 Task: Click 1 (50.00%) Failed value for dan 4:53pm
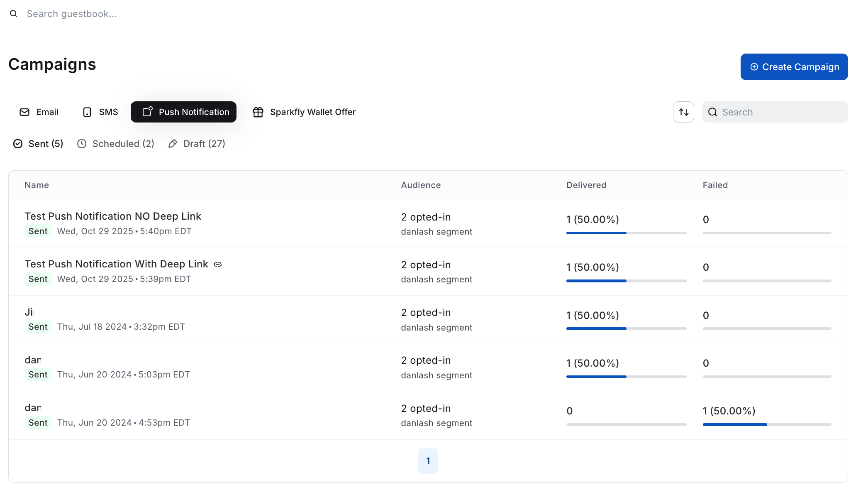(729, 411)
